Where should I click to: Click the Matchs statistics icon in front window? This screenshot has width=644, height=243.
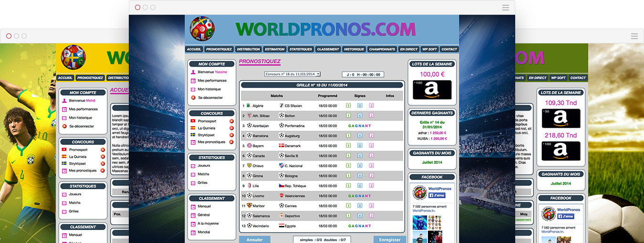(x=193, y=174)
